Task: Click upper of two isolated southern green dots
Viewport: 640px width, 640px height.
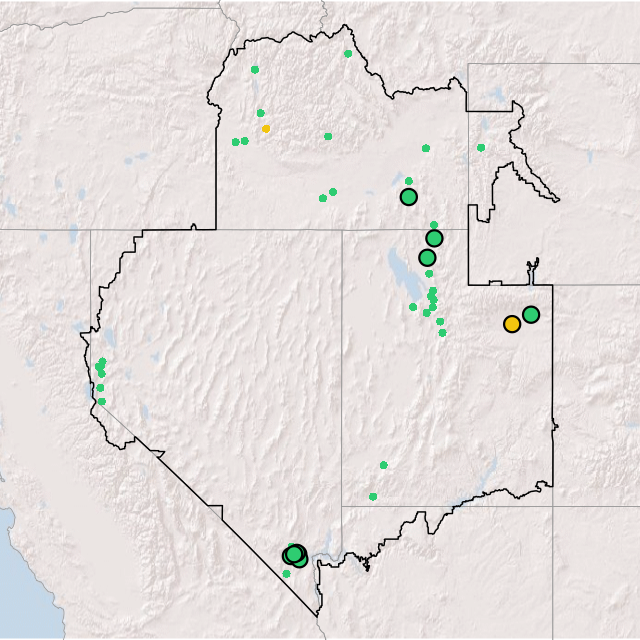Action: pos(383,465)
